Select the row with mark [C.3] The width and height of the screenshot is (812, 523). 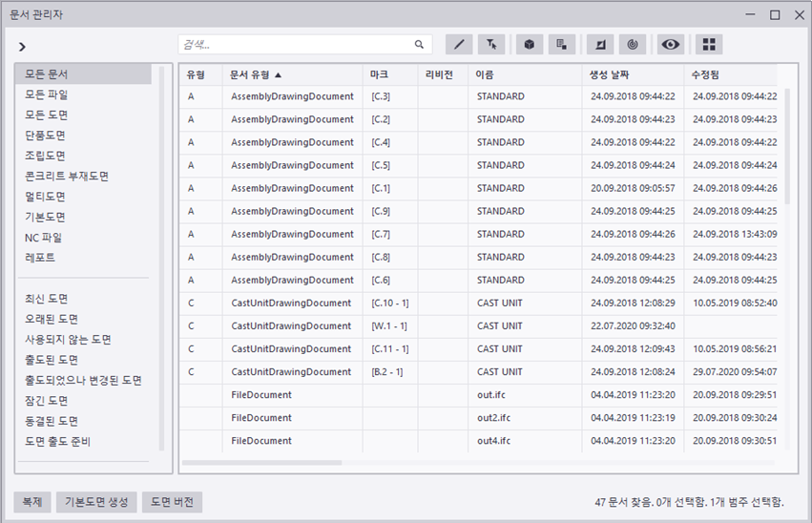click(478, 96)
